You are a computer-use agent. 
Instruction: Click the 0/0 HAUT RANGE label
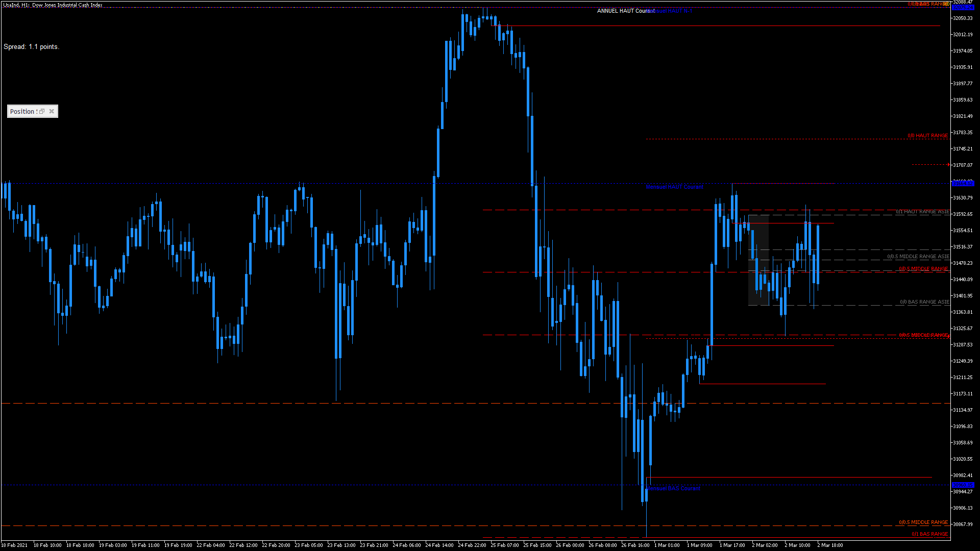tap(927, 136)
